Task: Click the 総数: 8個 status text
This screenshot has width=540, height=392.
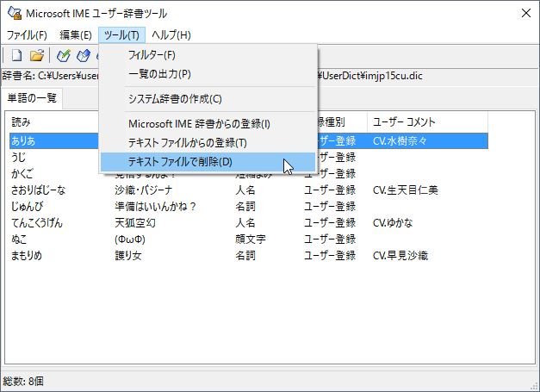Action: coord(23,382)
